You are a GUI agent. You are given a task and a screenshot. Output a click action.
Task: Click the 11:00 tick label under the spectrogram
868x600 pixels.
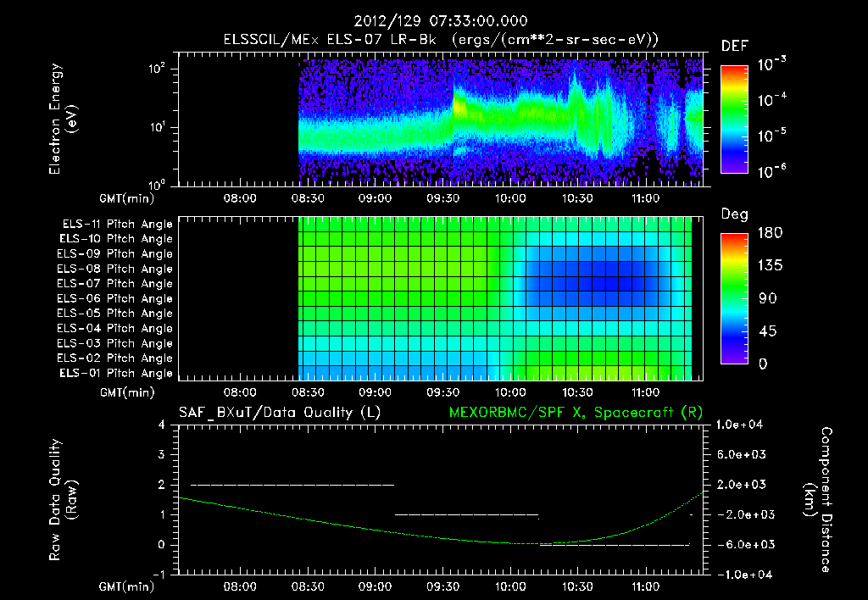pos(645,198)
